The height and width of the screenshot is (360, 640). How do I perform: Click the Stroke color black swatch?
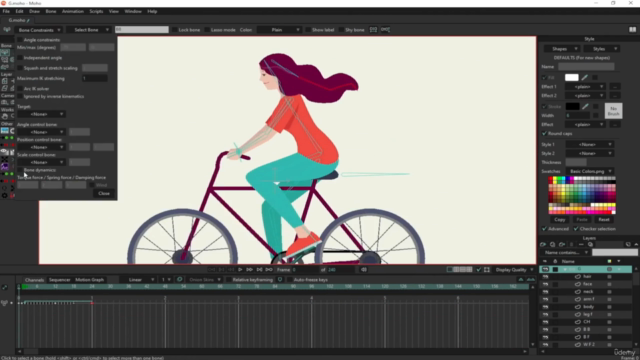[x=572, y=107]
